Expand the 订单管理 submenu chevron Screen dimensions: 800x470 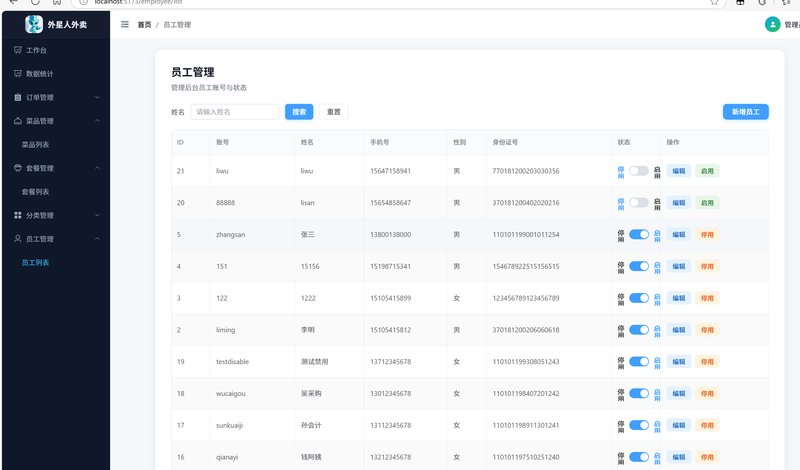(x=97, y=97)
